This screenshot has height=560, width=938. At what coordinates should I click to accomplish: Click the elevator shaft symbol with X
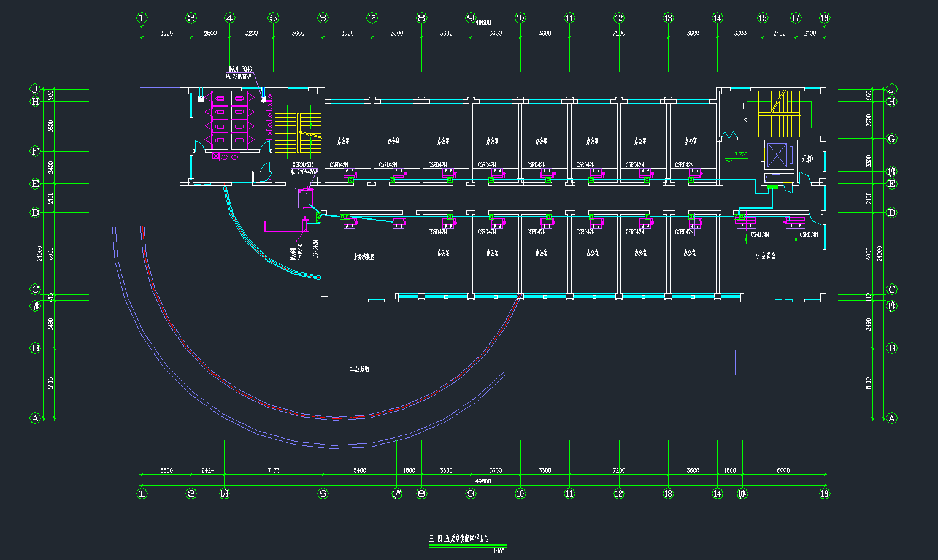(x=777, y=155)
